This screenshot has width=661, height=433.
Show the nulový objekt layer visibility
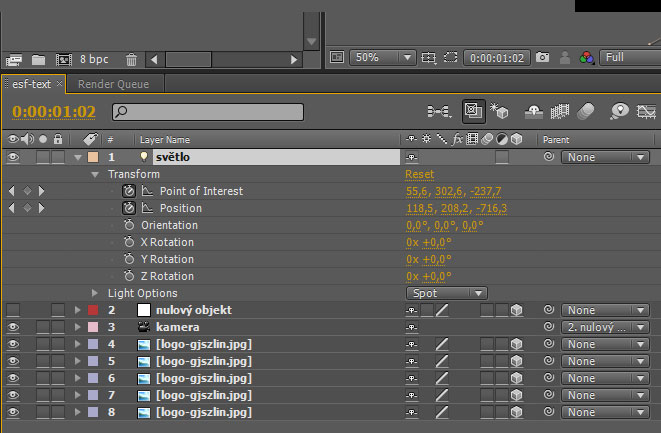tap(13, 310)
